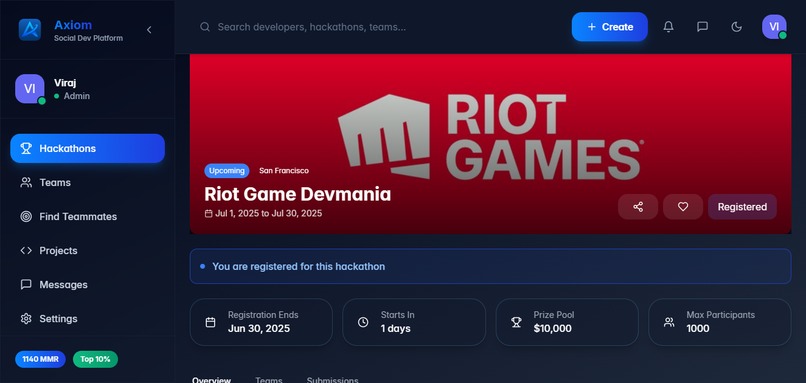Focus the search developers, hackathons, teams field

380,27
